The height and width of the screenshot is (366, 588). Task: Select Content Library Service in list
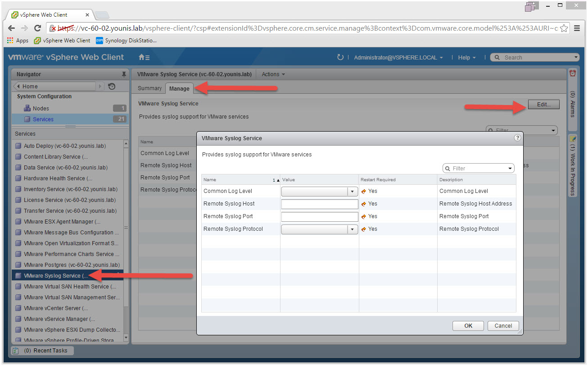tap(67, 157)
